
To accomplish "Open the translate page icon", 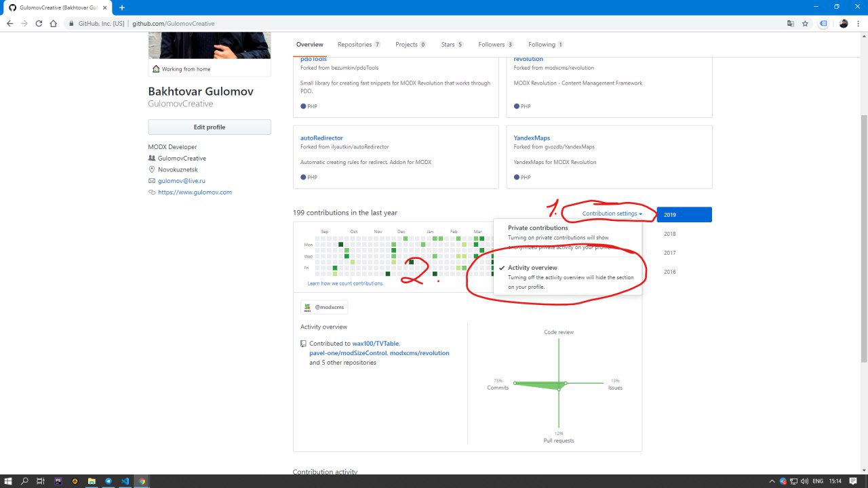I will click(x=791, y=23).
